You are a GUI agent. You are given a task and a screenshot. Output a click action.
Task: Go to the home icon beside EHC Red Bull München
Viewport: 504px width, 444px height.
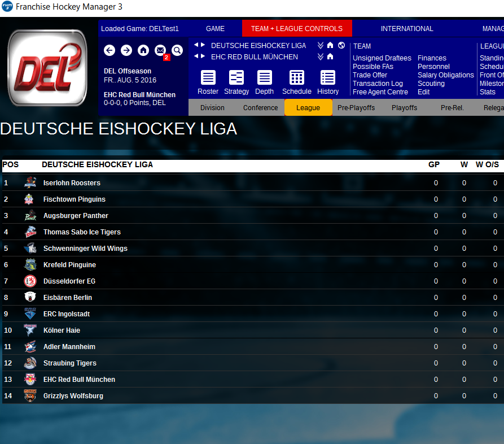pyautogui.click(x=330, y=56)
